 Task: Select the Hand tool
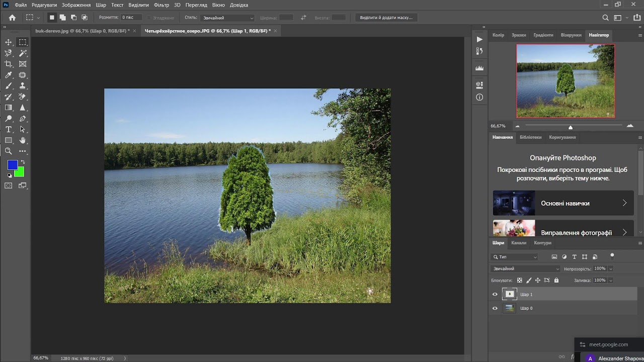point(23,140)
